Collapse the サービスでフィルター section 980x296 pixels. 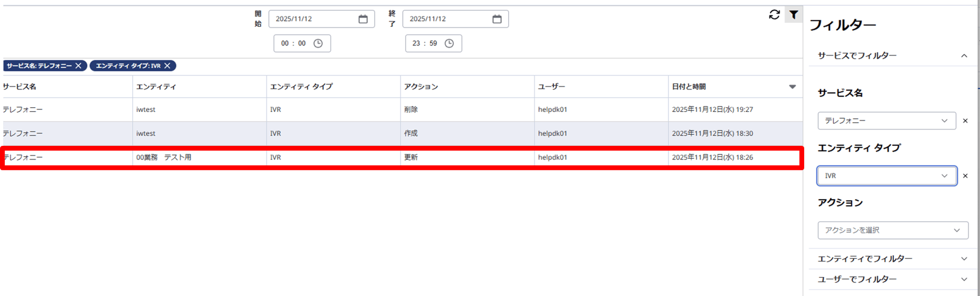pos(963,56)
